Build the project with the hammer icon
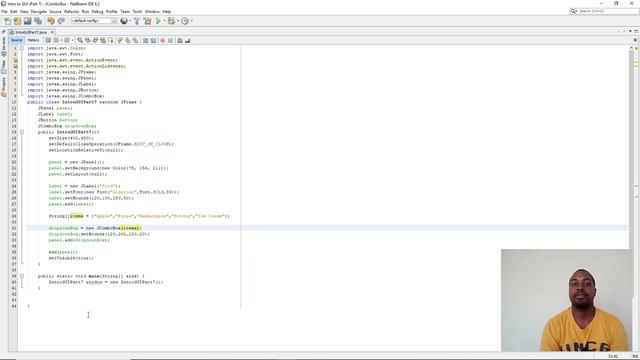This screenshot has width=640, height=360. click(x=137, y=21)
